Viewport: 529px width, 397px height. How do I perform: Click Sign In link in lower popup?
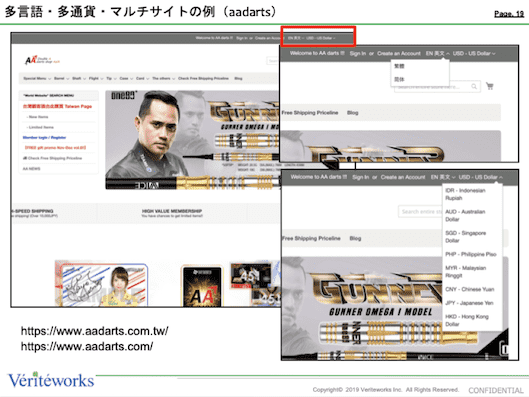click(x=360, y=177)
